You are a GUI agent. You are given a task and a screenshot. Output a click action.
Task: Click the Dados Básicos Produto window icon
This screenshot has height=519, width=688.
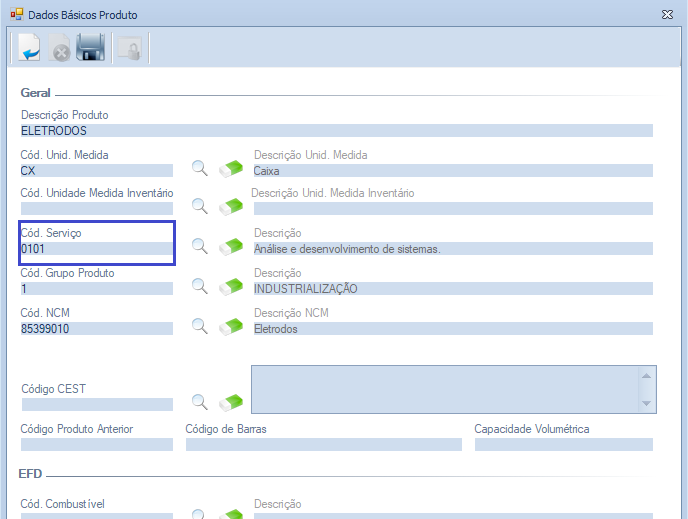[x=17, y=14]
